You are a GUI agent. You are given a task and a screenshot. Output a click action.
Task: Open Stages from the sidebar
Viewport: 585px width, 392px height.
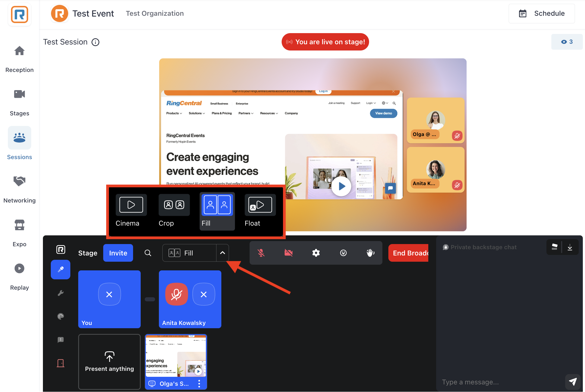click(20, 103)
